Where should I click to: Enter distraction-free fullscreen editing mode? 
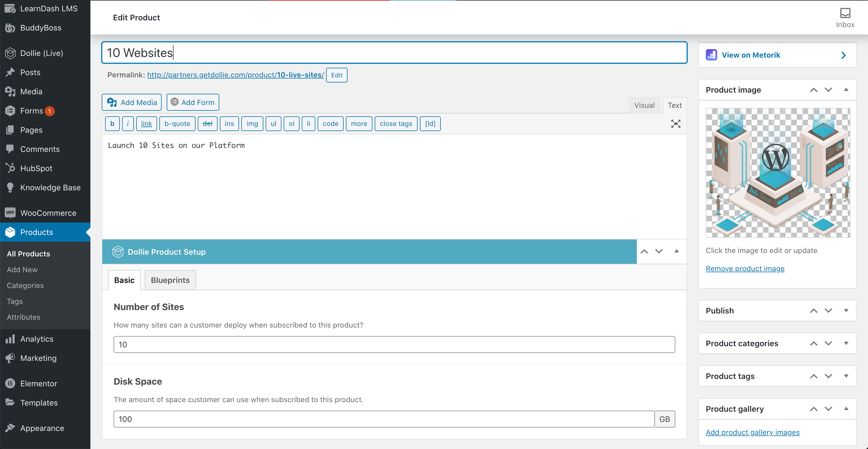[676, 124]
